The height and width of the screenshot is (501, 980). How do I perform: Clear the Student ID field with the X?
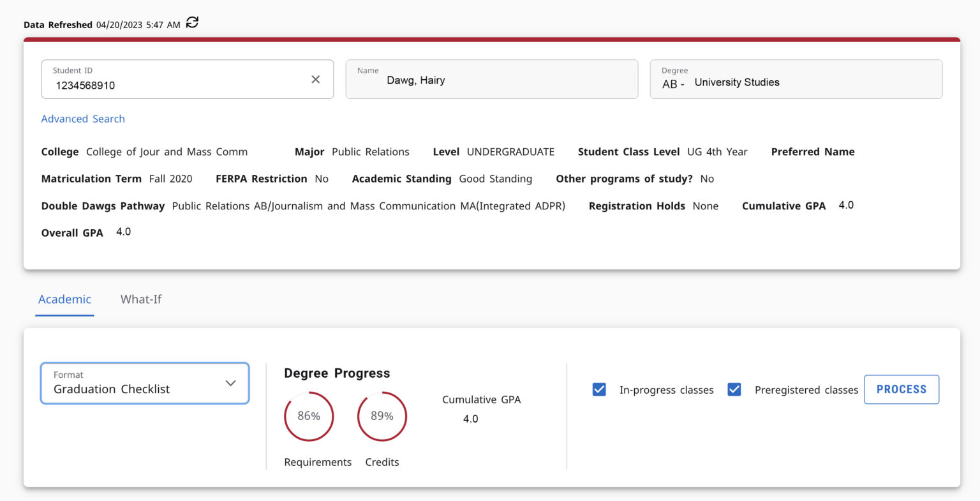click(316, 79)
